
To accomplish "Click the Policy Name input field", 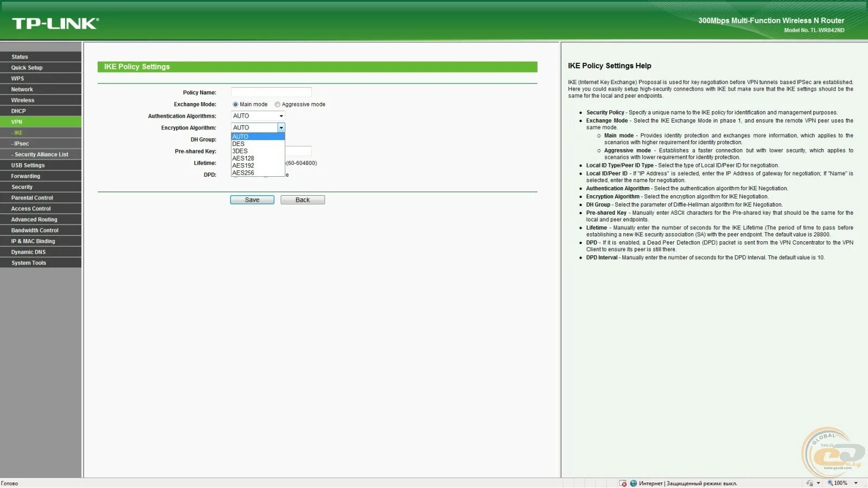I will pos(271,92).
